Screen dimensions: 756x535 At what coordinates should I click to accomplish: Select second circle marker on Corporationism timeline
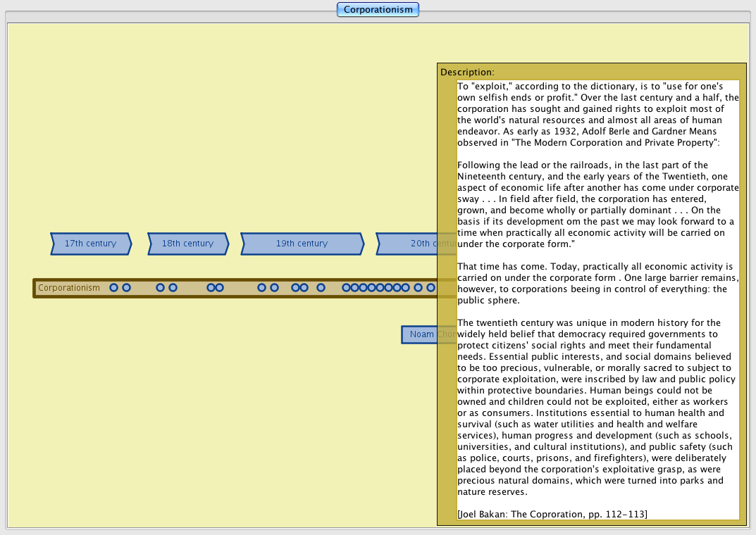127,288
